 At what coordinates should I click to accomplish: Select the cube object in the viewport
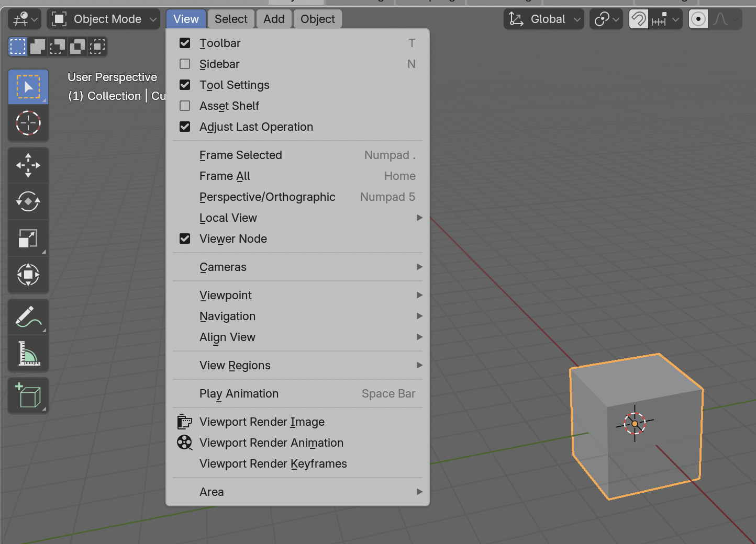click(x=636, y=426)
